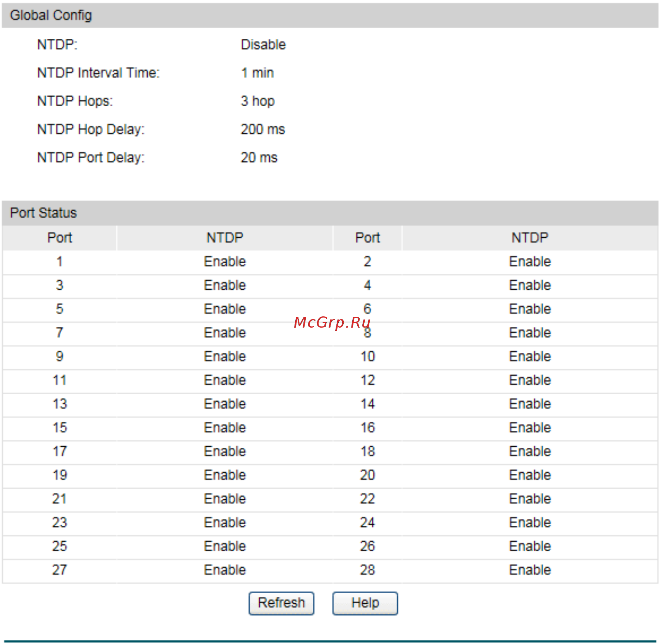The width and height of the screenshot is (660, 644).
Task: Click the 'NTDP Interval Time:' label
Action: coord(98,73)
